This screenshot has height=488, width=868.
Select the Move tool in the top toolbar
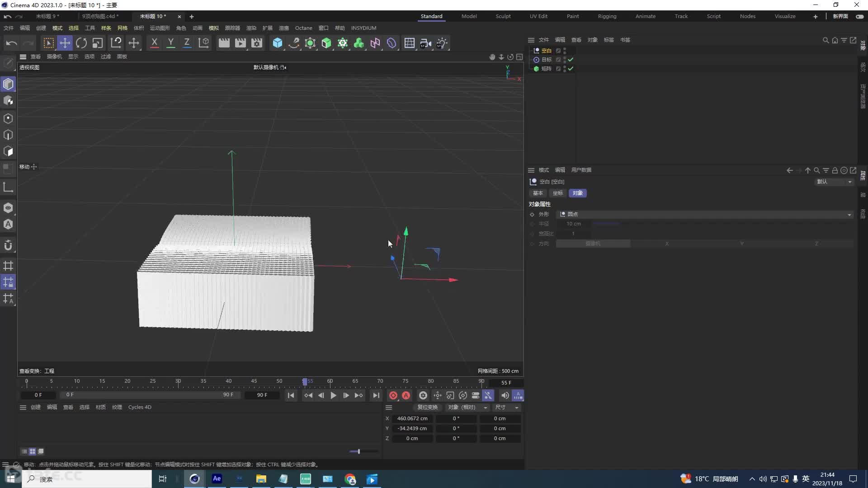65,43
